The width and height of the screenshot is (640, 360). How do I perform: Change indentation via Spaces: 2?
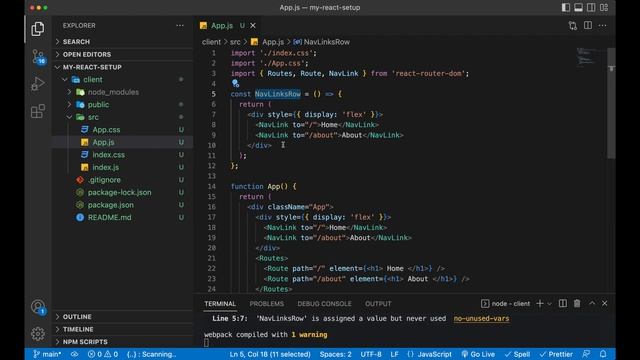click(336, 354)
